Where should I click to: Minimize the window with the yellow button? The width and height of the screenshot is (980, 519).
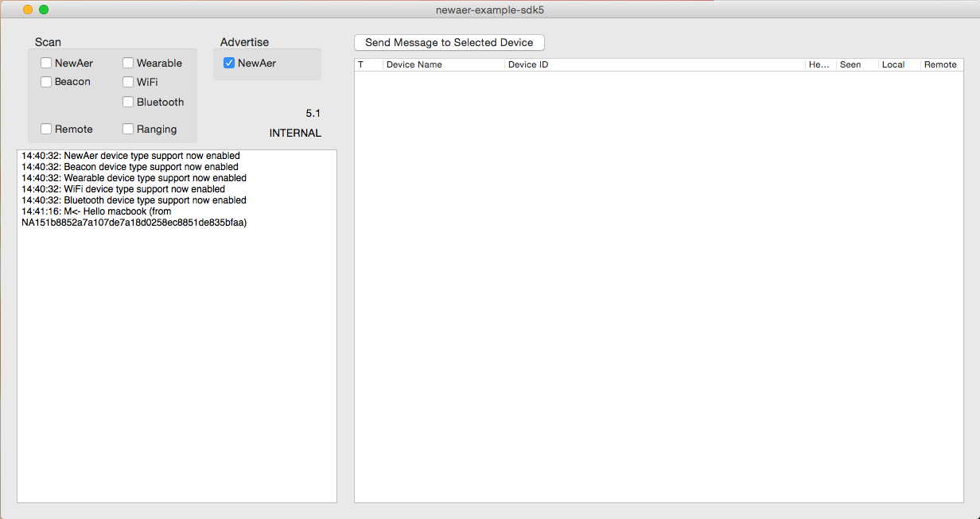pyautogui.click(x=28, y=10)
